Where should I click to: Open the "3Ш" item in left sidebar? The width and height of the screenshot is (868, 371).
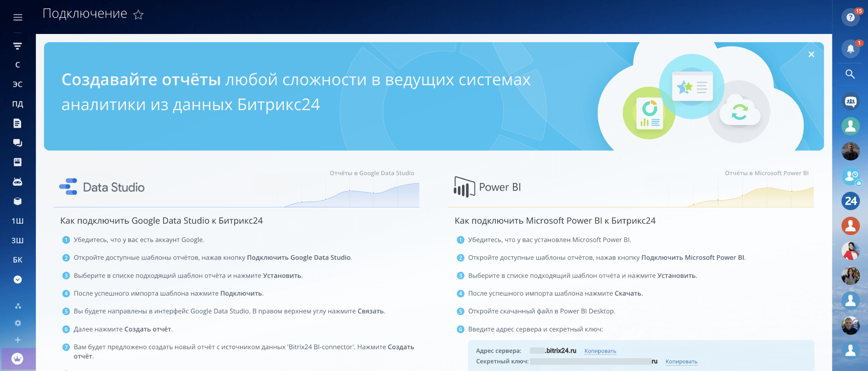tap(18, 241)
